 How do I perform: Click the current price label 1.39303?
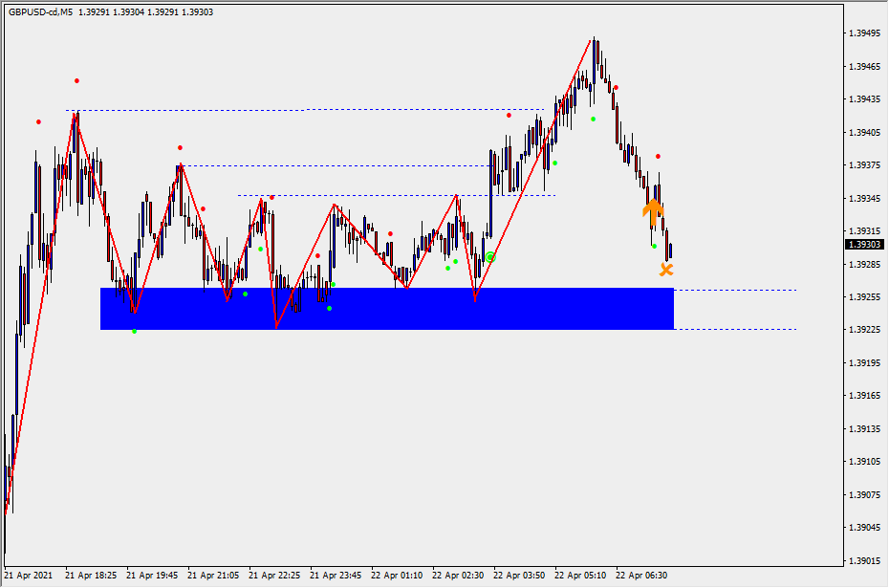864,245
